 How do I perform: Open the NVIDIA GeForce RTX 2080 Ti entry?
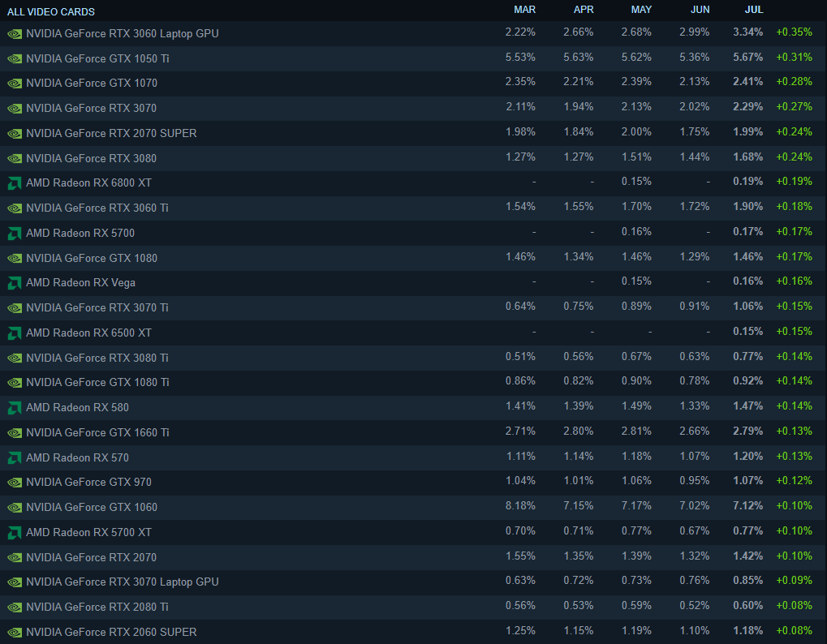(x=97, y=608)
